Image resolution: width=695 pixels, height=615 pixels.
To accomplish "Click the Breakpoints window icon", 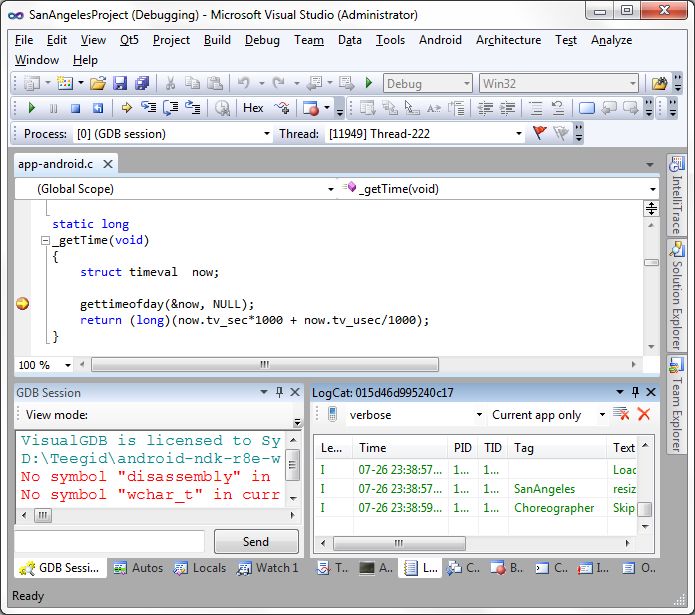I will coord(310,108).
